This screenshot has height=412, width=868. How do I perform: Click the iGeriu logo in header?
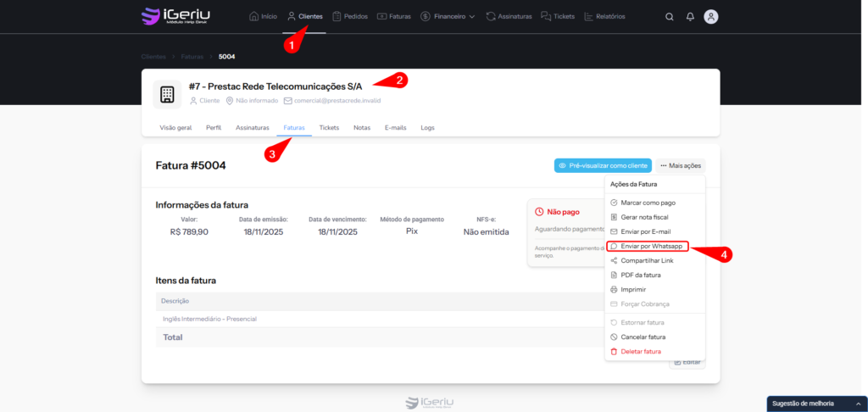click(x=176, y=16)
